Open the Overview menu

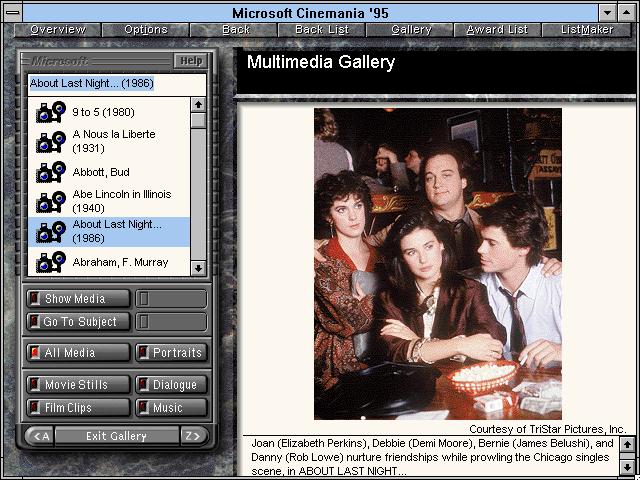tap(58, 30)
